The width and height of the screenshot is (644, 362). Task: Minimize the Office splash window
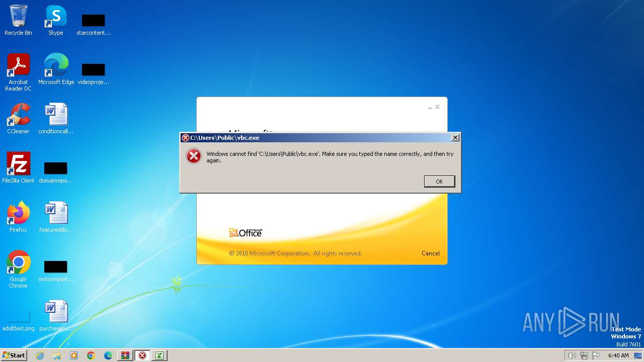pyautogui.click(x=430, y=107)
